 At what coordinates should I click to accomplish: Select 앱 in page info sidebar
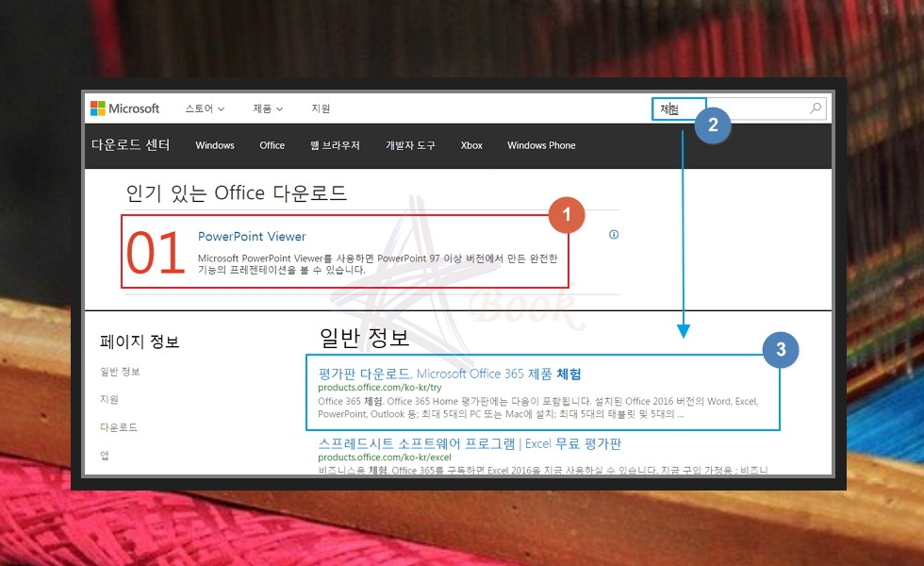[x=105, y=455]
